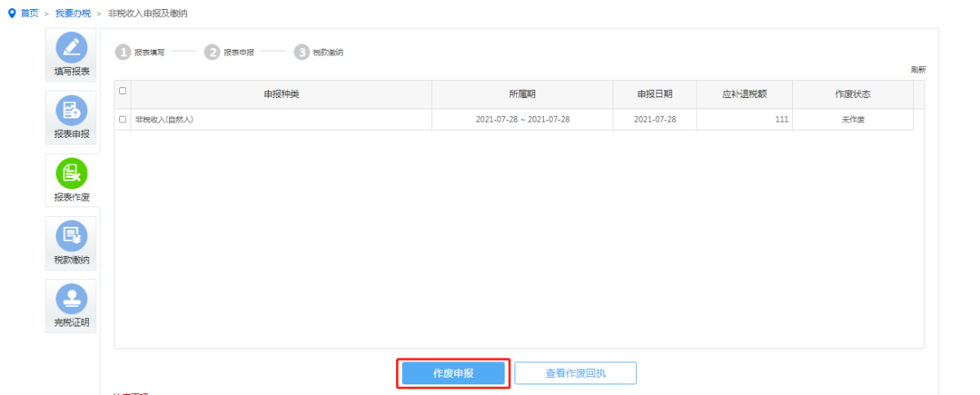Click the location pin icon beside 首页
Screen dimensions: 980x395
point(11,14)
